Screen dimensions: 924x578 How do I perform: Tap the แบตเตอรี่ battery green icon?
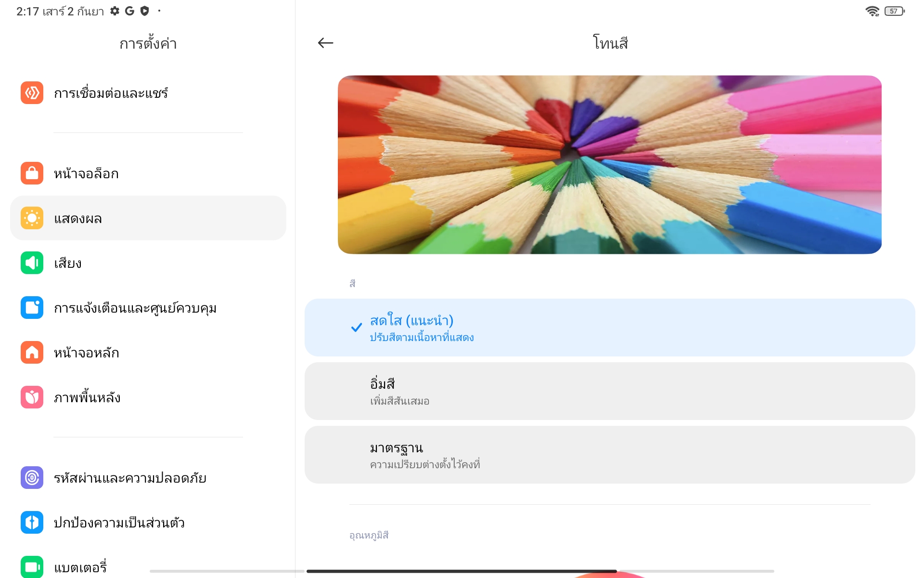(32, 567)
